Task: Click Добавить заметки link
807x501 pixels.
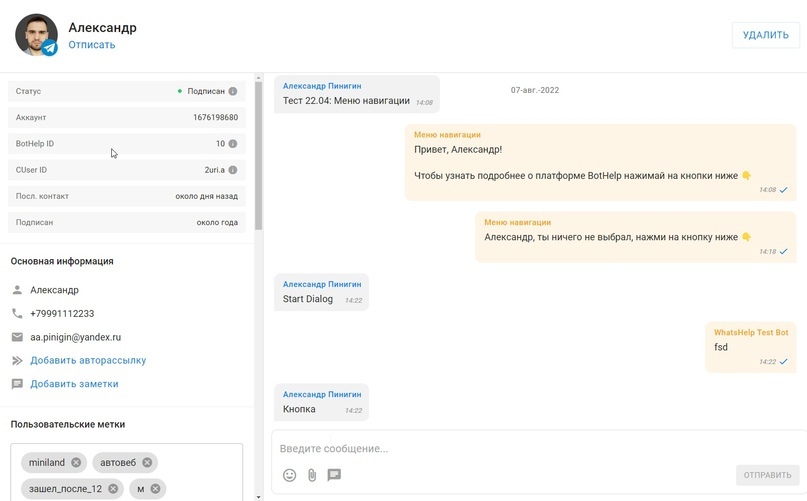Action: tap(74, 384)
